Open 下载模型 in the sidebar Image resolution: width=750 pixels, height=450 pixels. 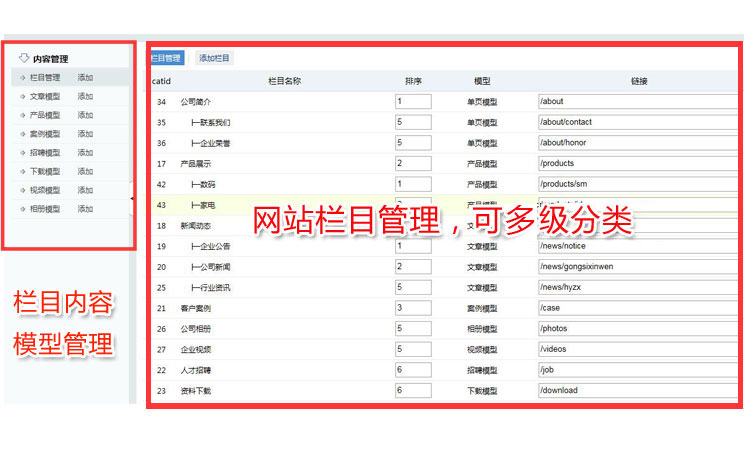tap(44, 171)
